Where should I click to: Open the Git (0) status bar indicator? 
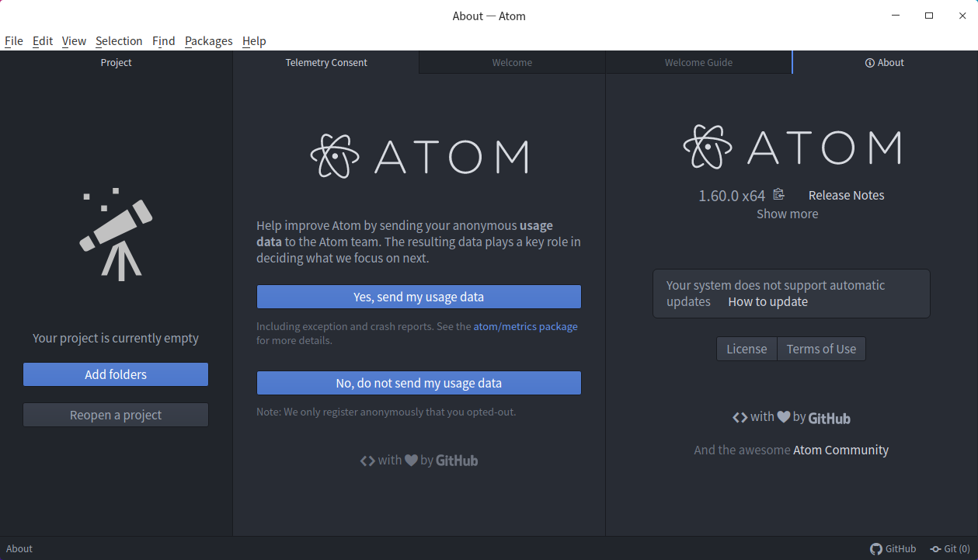tap(950, 549)
